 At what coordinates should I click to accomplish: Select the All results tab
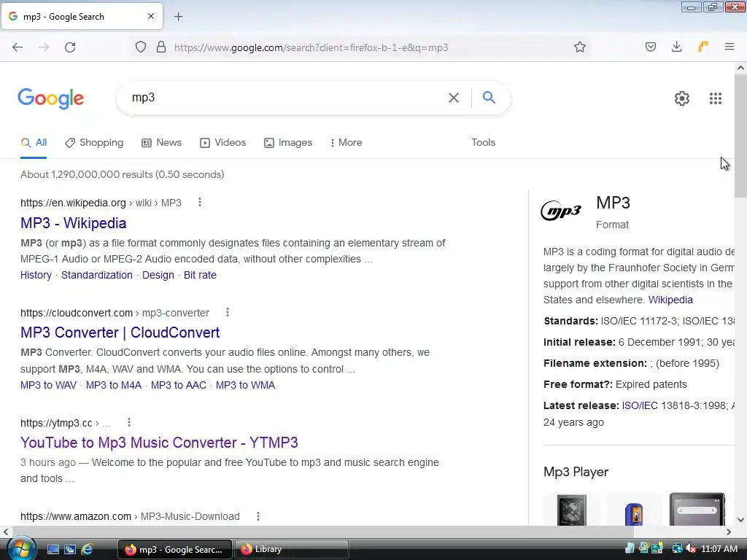(34, 142)
